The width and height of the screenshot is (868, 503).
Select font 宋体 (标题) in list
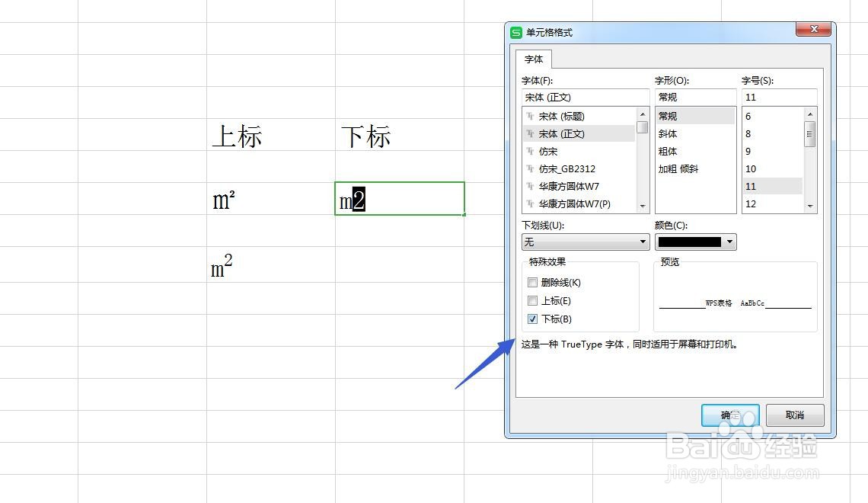579,117
